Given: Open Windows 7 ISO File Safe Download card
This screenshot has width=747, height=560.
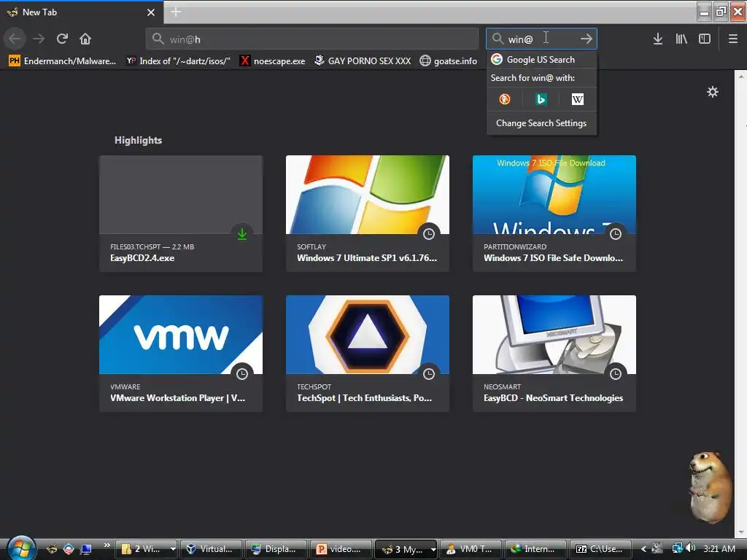Looking at the screenshot, I should (554, 214).
